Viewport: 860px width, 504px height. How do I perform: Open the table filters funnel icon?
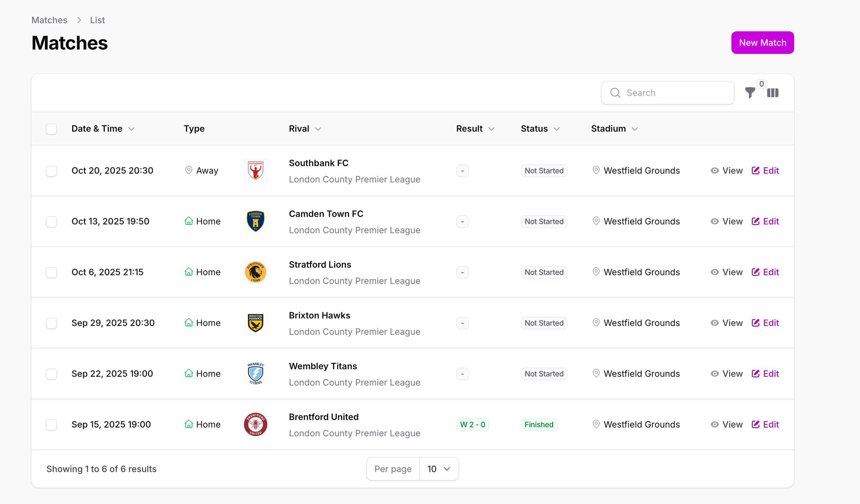coord(750,93)
